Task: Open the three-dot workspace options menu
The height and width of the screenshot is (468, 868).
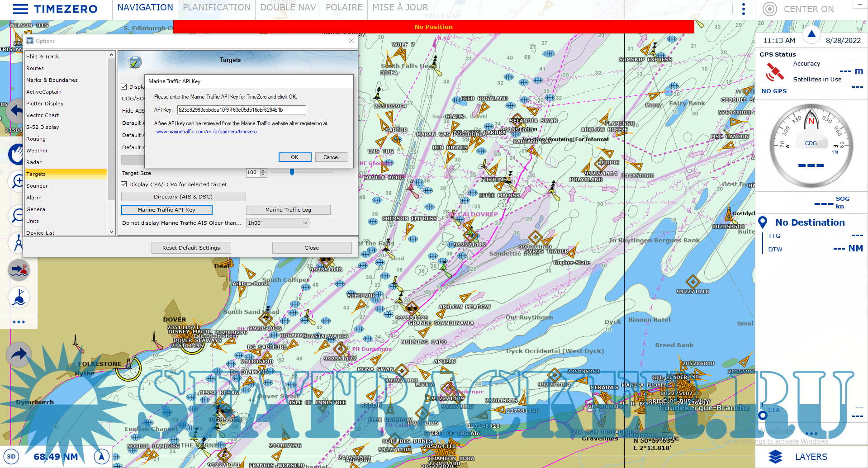Action: tap(743, 9)
